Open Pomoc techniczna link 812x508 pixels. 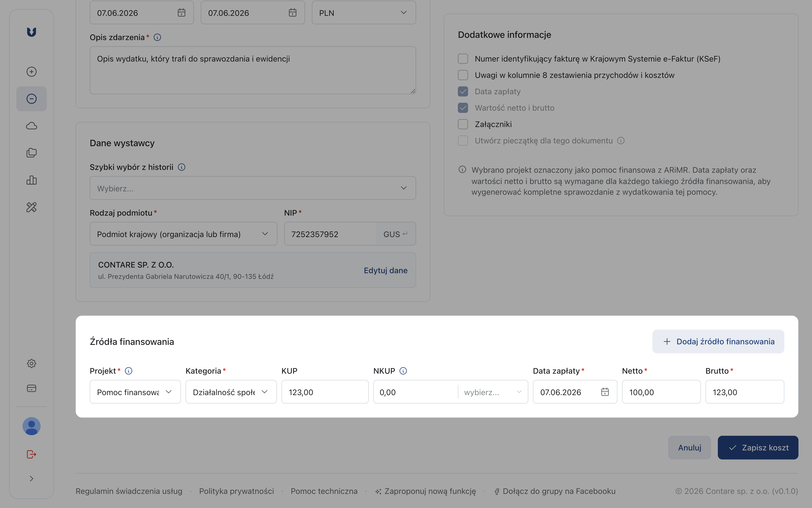[x=324, y=491]
